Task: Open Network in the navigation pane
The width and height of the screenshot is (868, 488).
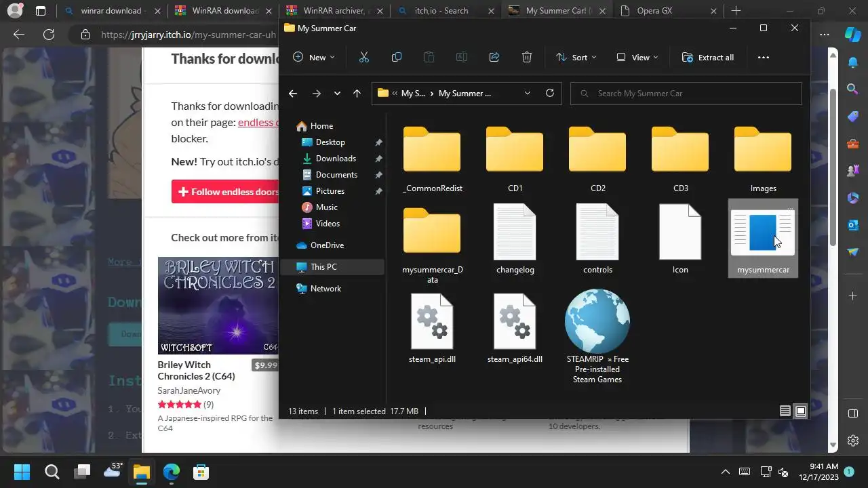Action: 325,289
